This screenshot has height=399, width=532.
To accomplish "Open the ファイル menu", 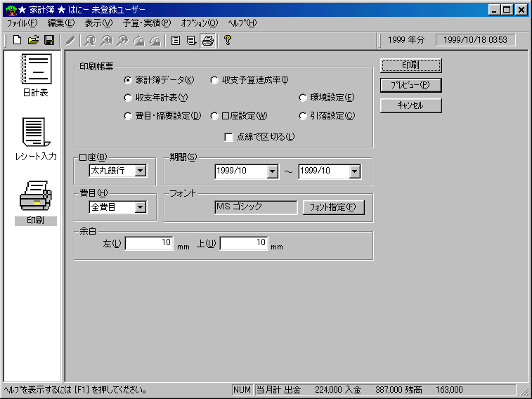I will tap(22, 23).
